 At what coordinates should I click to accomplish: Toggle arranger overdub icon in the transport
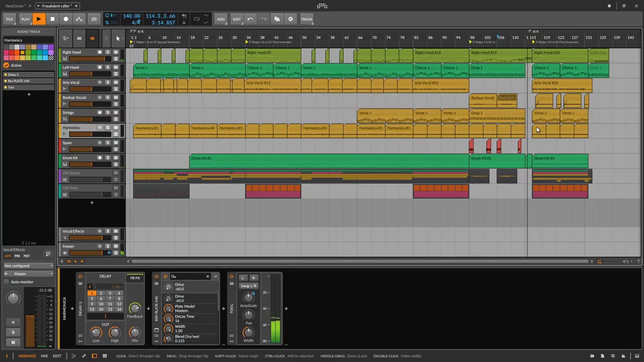(x=94, y=19)
